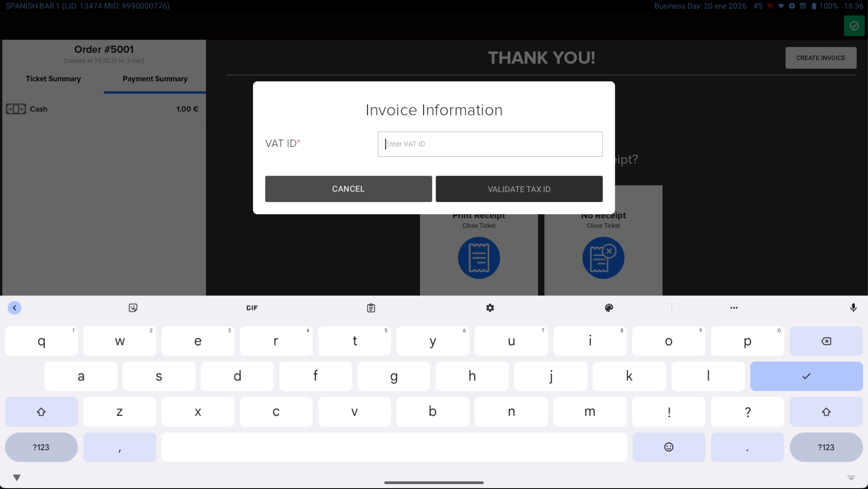Click CANCEL in the Invoice Information dialog
Screen dimensions: 868x489
pos(348,189)
